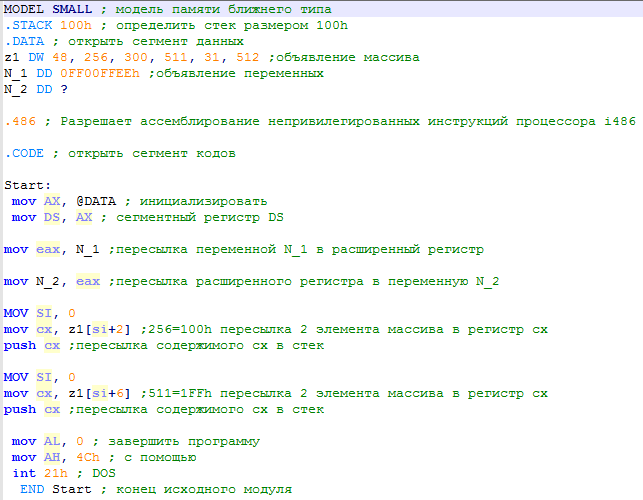Click the 'AL' register in 'mov AL, 0'
This screenshot has width=643, height=500.
52,441
